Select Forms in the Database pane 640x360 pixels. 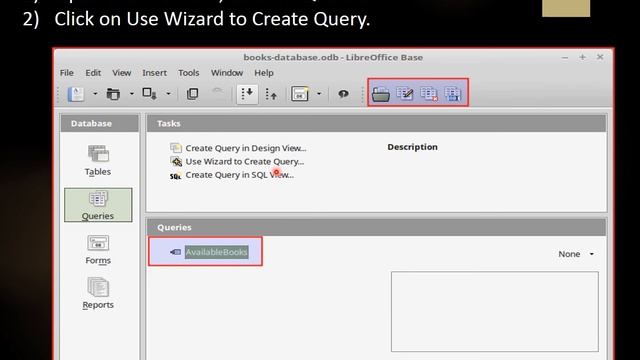coord(98,249)
